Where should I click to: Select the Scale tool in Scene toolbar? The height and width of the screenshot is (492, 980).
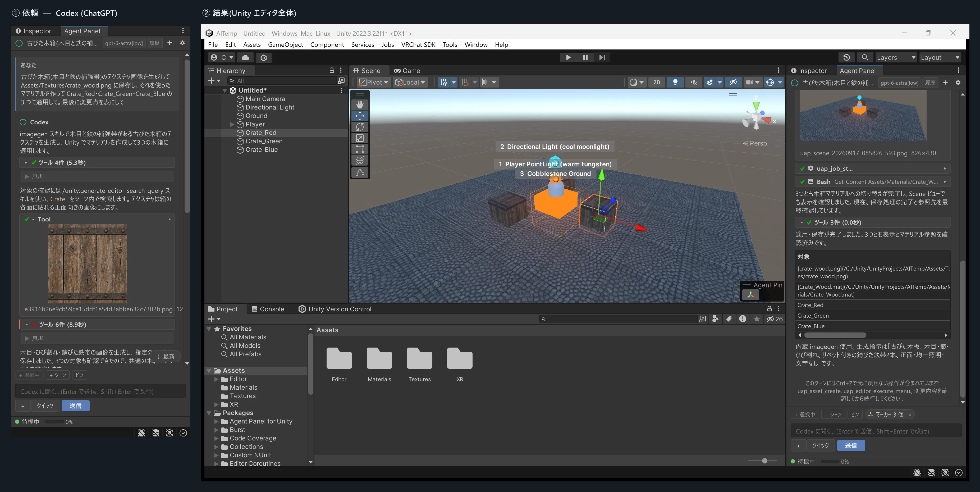tap(360, 138)
